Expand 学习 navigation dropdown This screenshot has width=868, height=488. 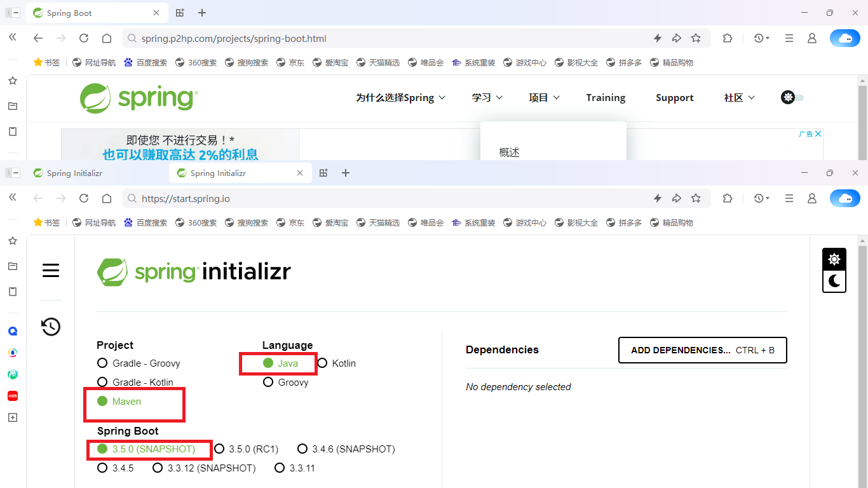point(487,97)
